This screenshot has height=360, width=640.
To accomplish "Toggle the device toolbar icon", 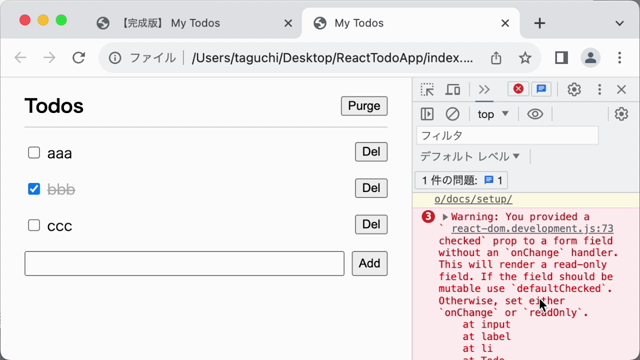I will [x=453, y=89].
